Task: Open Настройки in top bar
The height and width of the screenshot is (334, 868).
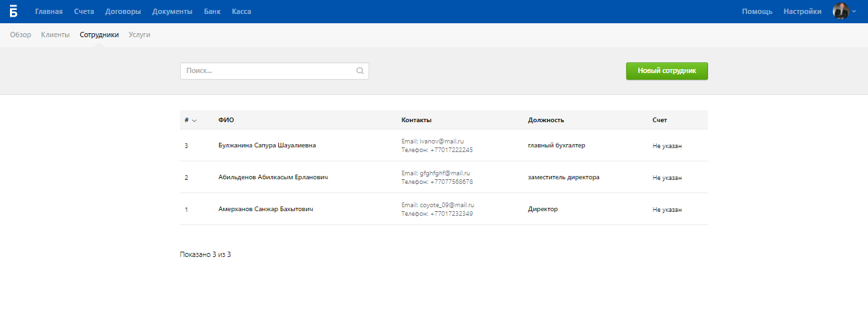Action: (x=802, y=11)
